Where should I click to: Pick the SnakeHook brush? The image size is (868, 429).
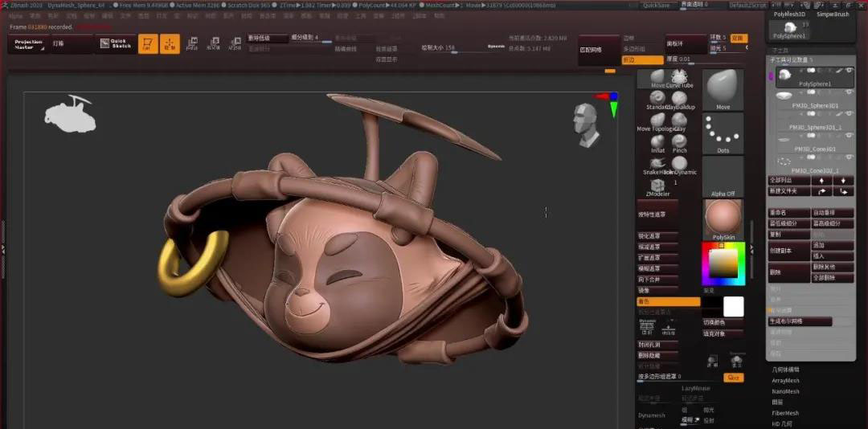tap(657, 165)
